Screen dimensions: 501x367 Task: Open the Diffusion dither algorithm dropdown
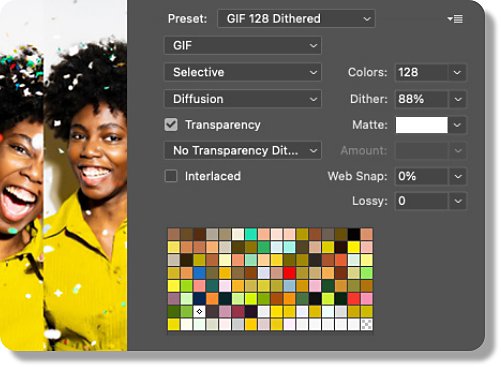(x=243, y=99)
